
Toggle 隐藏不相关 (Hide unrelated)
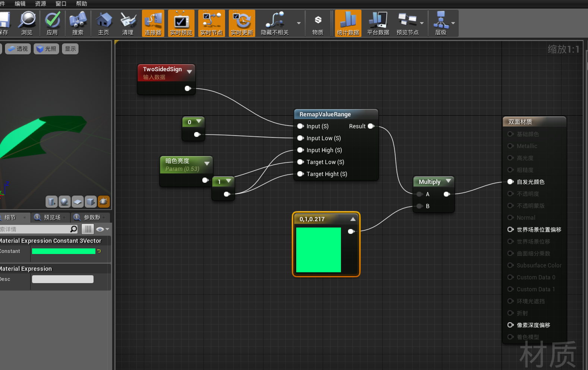(275, 23)
